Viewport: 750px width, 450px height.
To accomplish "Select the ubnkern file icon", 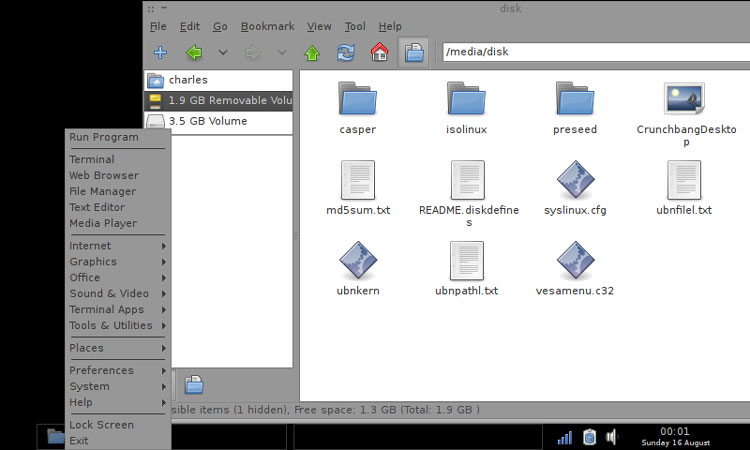I will [x=358, y=260].
